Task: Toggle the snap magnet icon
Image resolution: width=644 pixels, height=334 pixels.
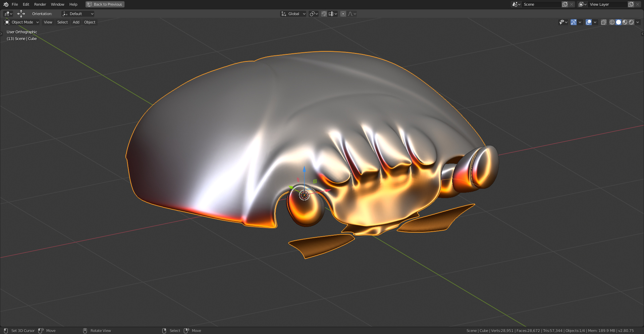Action: 324,14
